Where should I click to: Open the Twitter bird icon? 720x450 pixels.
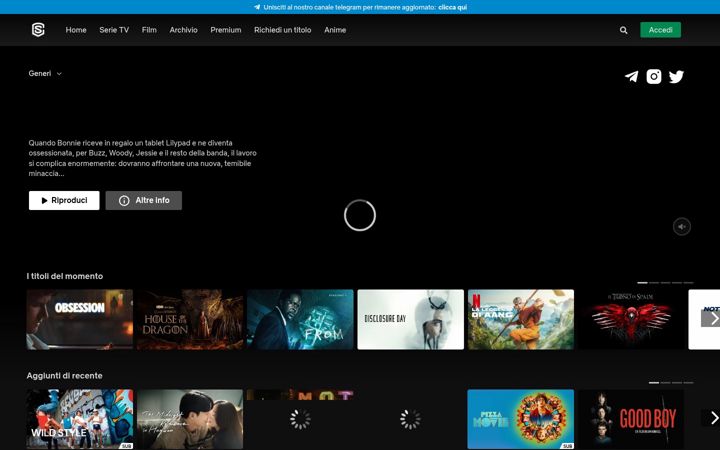click(x=676, y=76)
